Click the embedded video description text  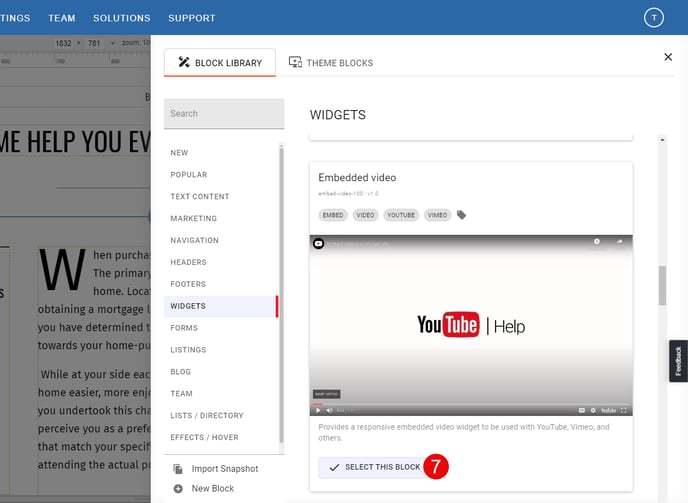[464, 432]
